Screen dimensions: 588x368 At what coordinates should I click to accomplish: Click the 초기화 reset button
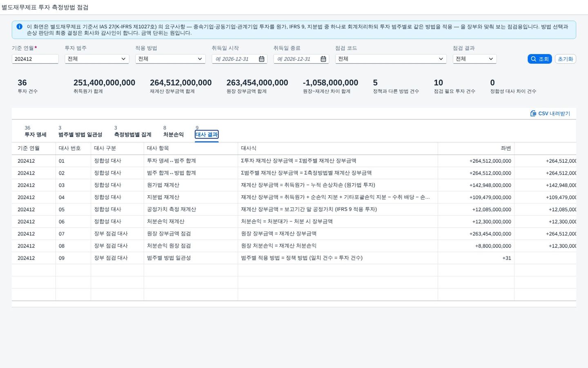tap(566, 59)
